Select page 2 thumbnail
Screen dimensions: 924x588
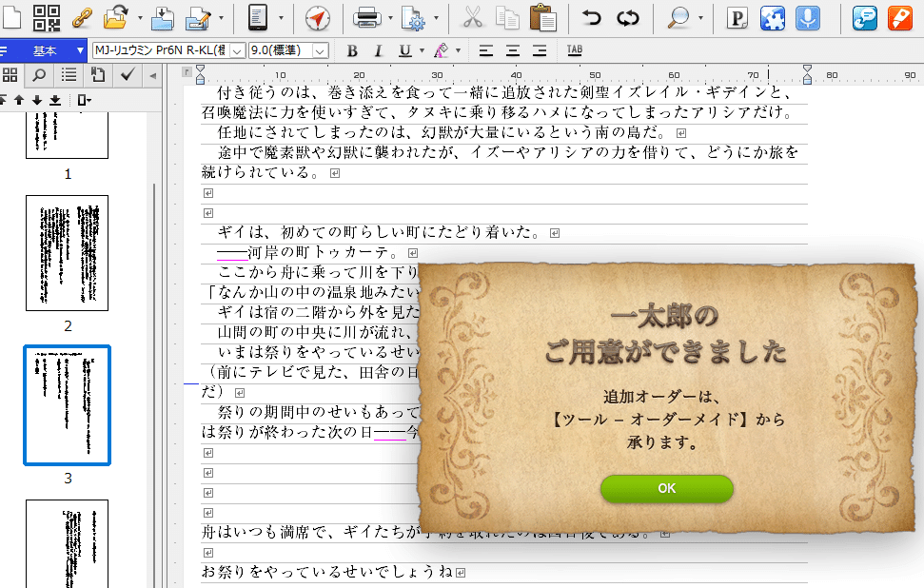point(68,253)
